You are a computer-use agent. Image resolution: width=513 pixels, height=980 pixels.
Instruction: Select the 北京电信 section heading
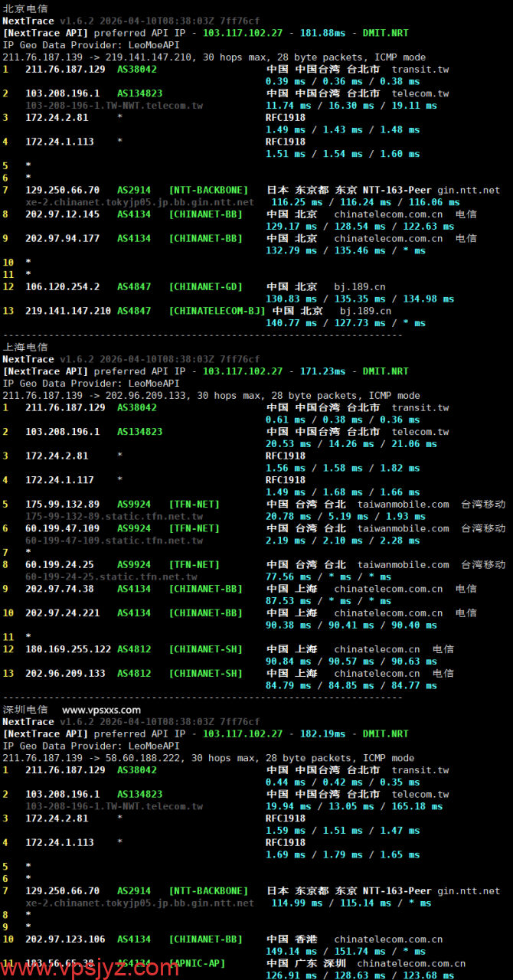(25, 8)
